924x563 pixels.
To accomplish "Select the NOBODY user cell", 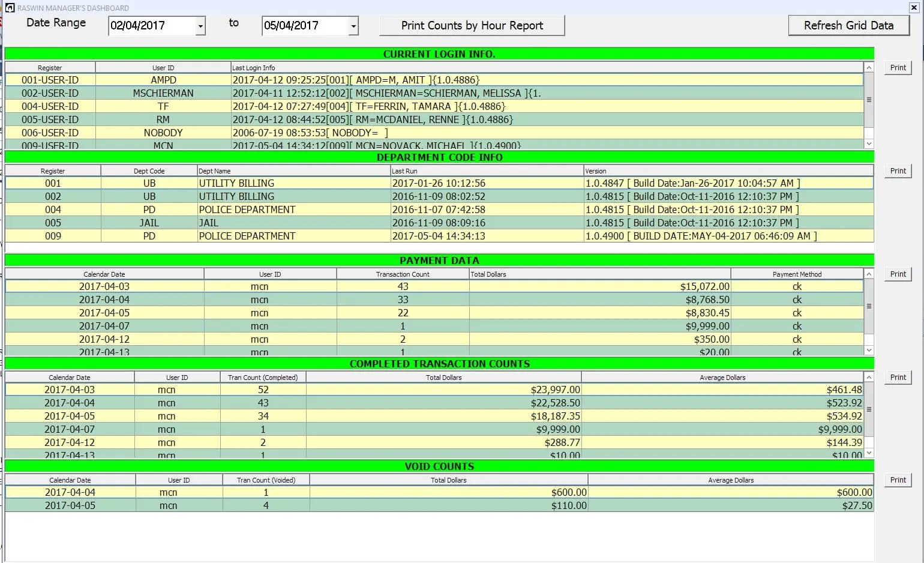I will tap(163, 133).
